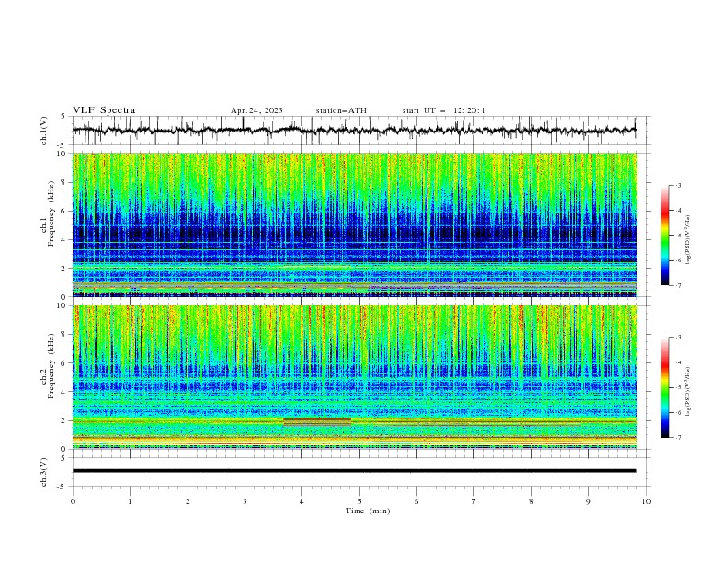Click time axis tick label "1"
The width and height of the screenshot is (728, 563).
click(131, 501)
